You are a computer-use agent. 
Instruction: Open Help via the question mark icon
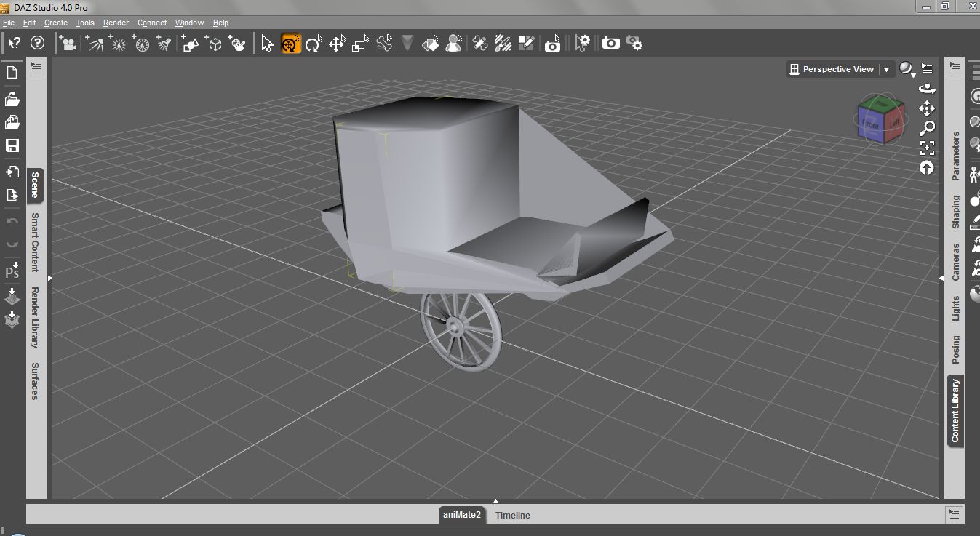tap(37, 43)
